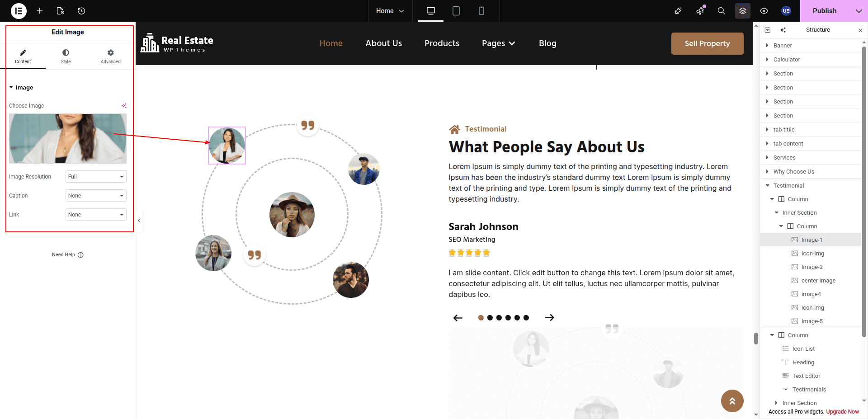Viewport: 868px width, 419px height.
Task: Toggle the Structure panel layers icon
Action: (742, 11)
